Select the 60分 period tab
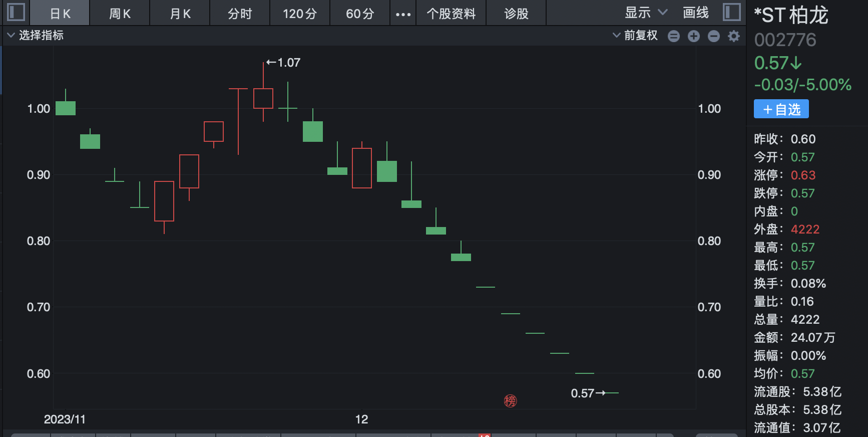Image resolution: width=868 pixels, height=437 pixels. 360,14
